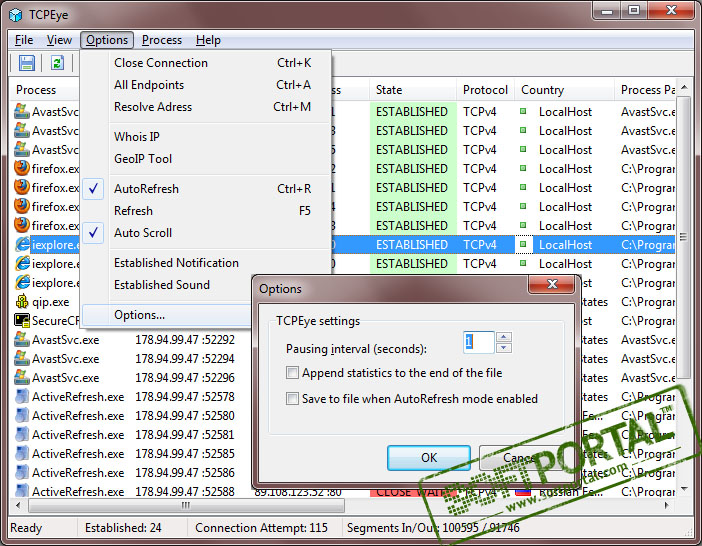
Task: Select the SecureCRT process icon
Action: (21, 320)
